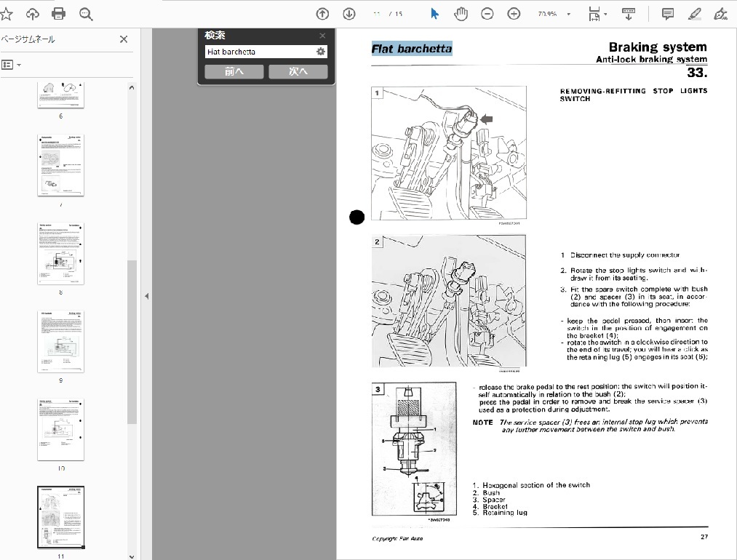Click the thumbnail scrollbar up arrow
The width and height of the screenshot is (737, 560).
(132, 87)
